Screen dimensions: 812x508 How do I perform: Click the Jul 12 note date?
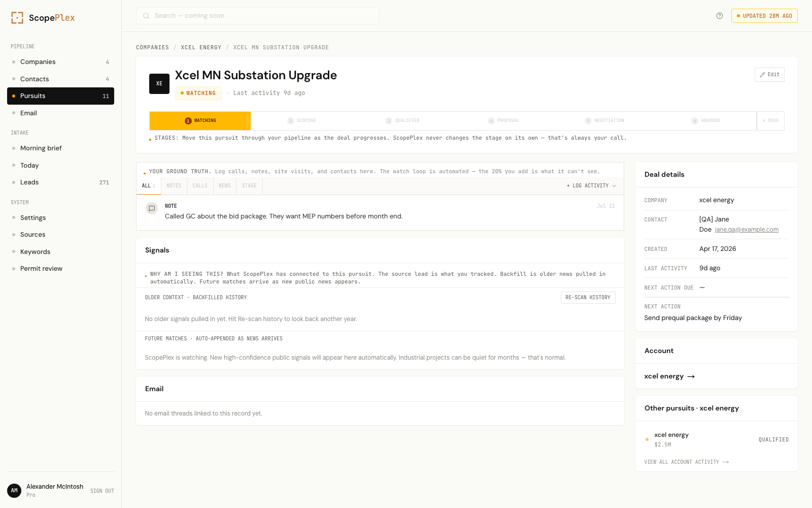coord(605,206)
